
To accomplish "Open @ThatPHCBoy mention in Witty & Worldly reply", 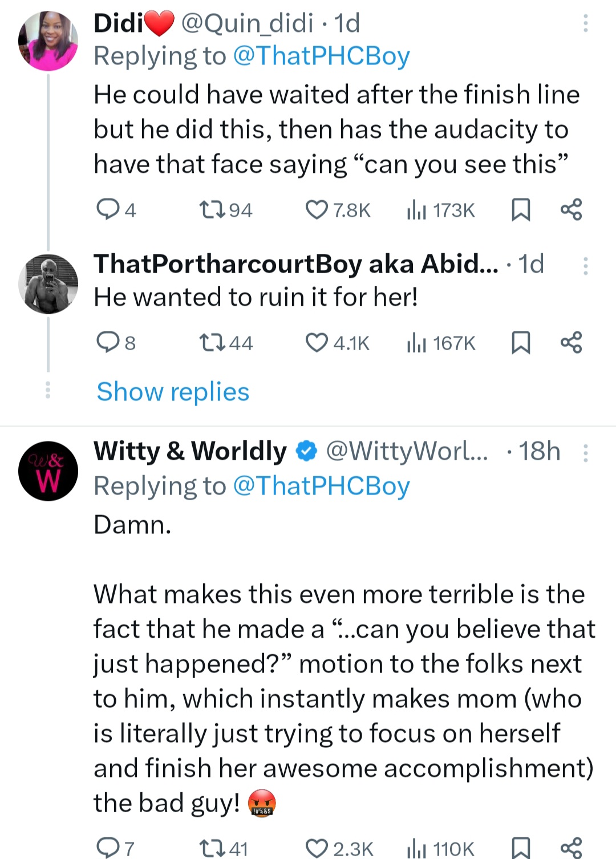I will point(322,486).
